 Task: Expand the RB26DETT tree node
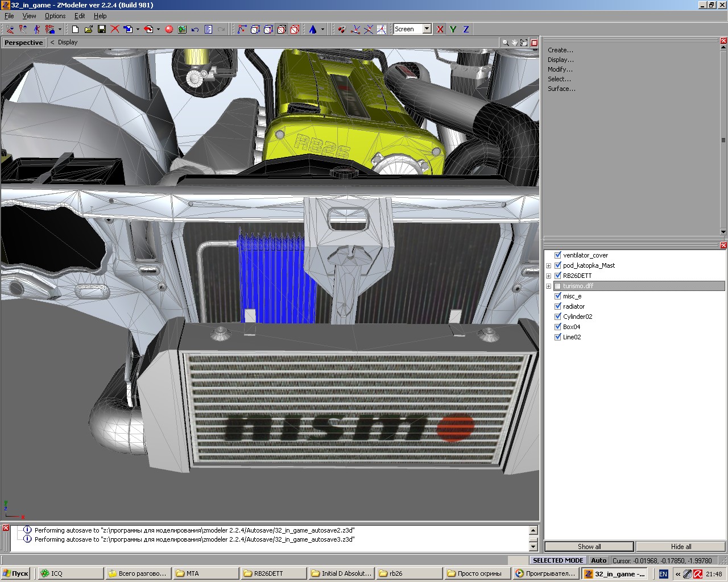point(549,276)
